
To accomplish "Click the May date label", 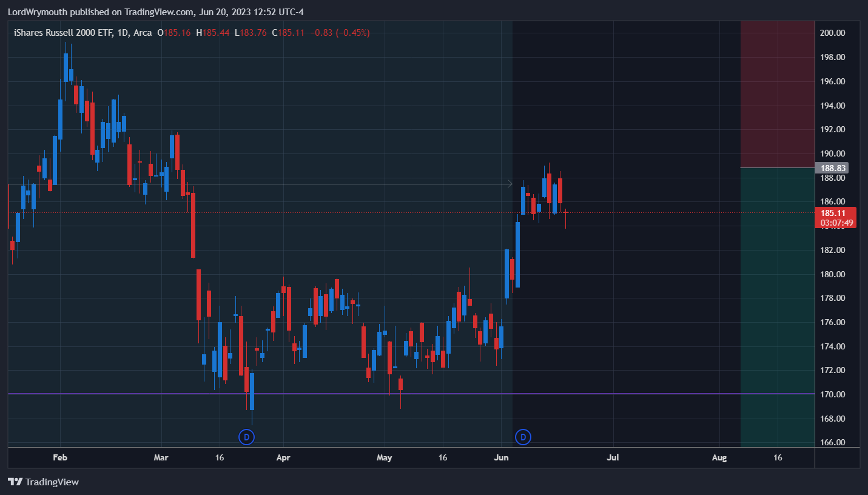I will coord(385,457).
